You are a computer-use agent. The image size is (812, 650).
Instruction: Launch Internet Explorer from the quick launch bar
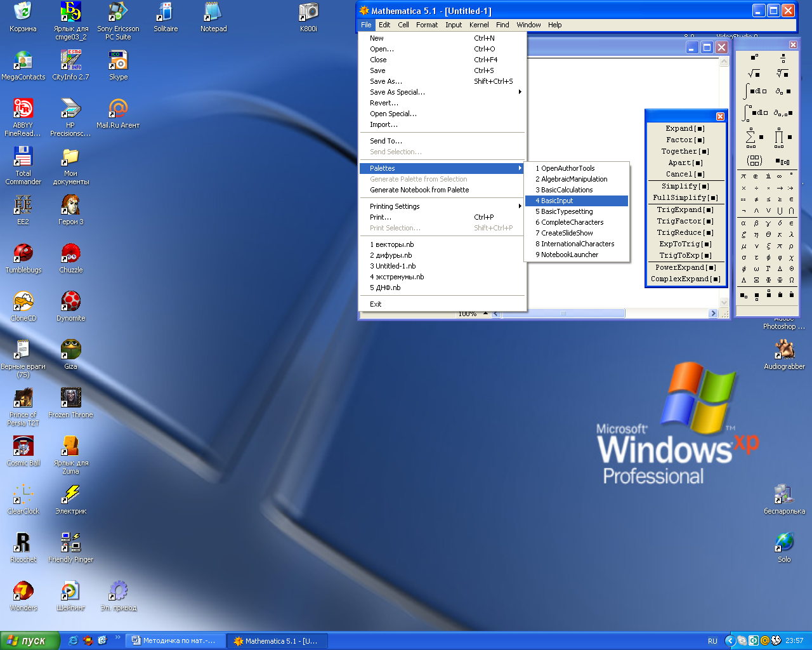[73, 640]
